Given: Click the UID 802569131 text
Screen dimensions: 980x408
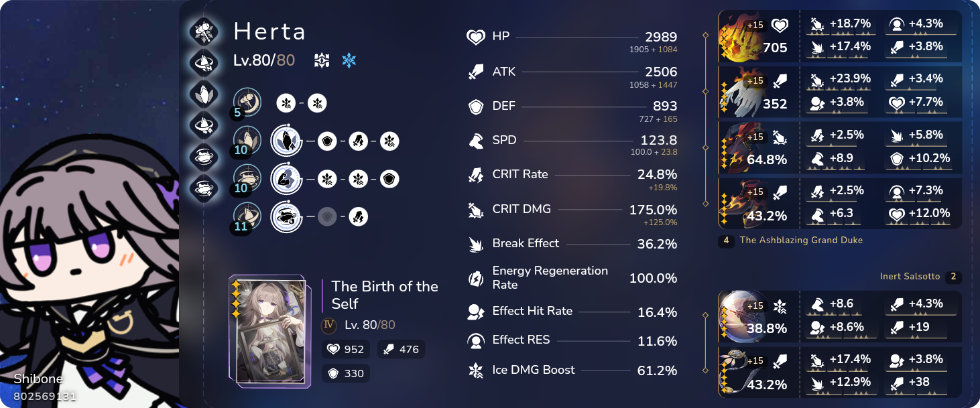Looking at the screenshot, I should click(x=45, y=396).
